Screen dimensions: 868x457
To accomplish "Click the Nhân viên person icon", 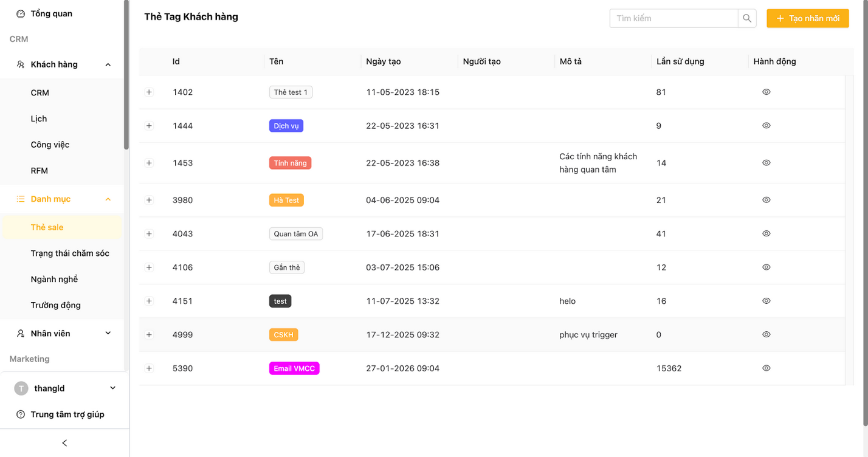I will coord(21,333).
